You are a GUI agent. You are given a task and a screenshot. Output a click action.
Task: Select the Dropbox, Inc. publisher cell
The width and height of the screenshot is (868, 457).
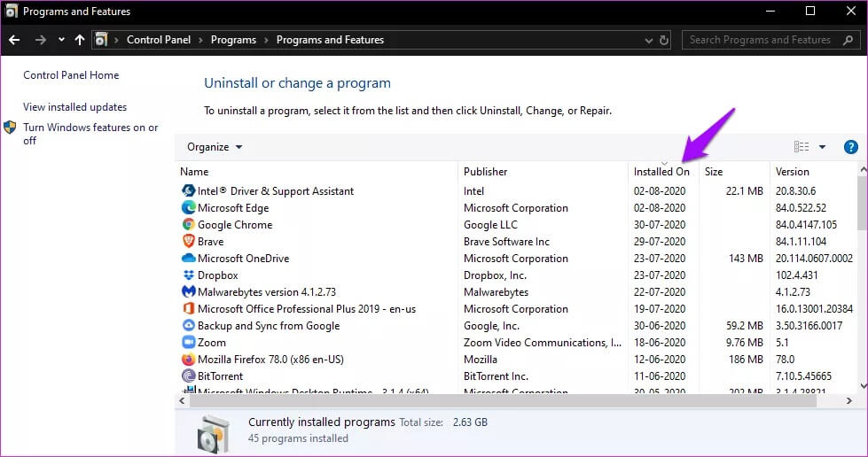coord(495,275)
